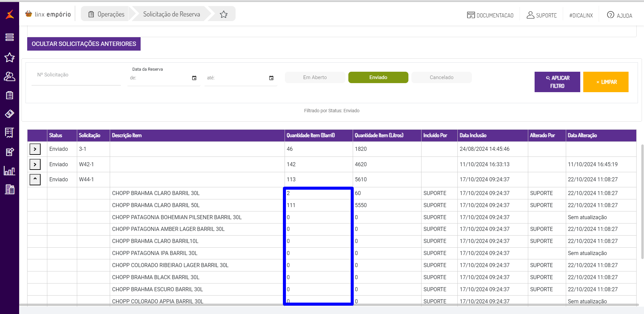The image size is (644, 314).
Task: Click the liters value 5550 cell
Action: click(387, 205)
